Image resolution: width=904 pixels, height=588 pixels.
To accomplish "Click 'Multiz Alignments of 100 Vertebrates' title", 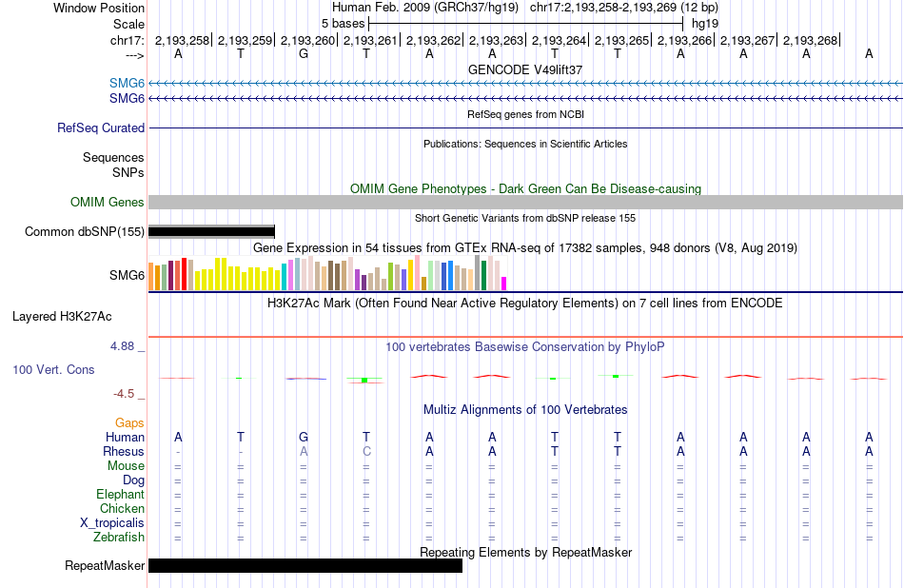I will point(525,410).
